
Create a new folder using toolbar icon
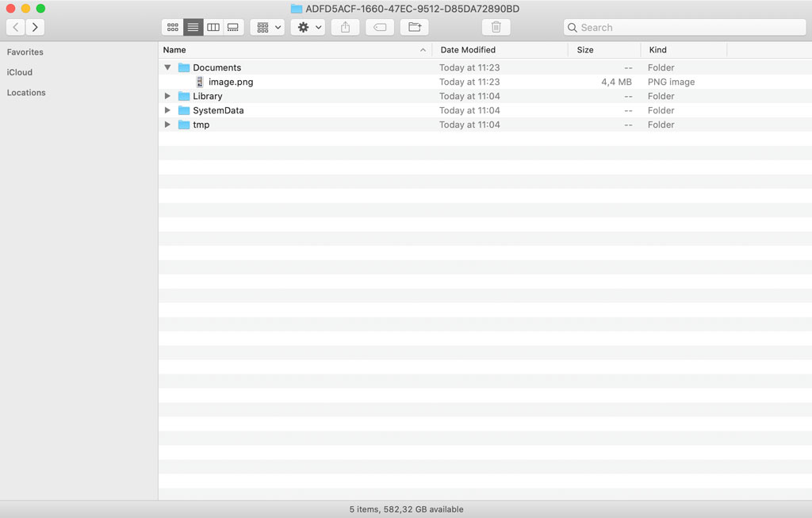[414, 26]
